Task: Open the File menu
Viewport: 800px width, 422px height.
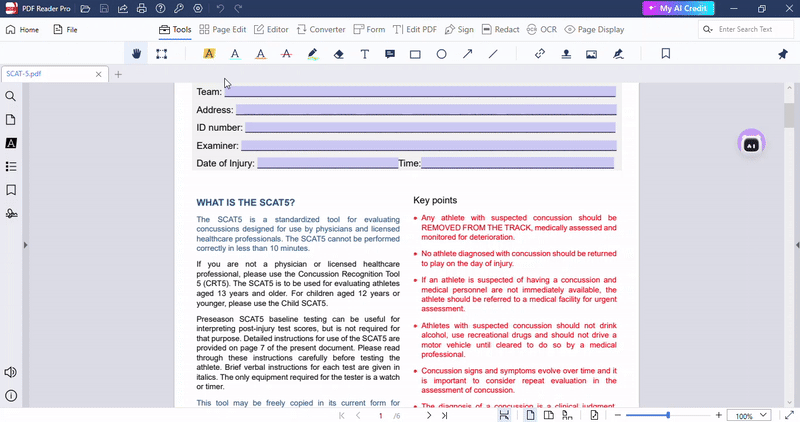Action: coord(65,30)
